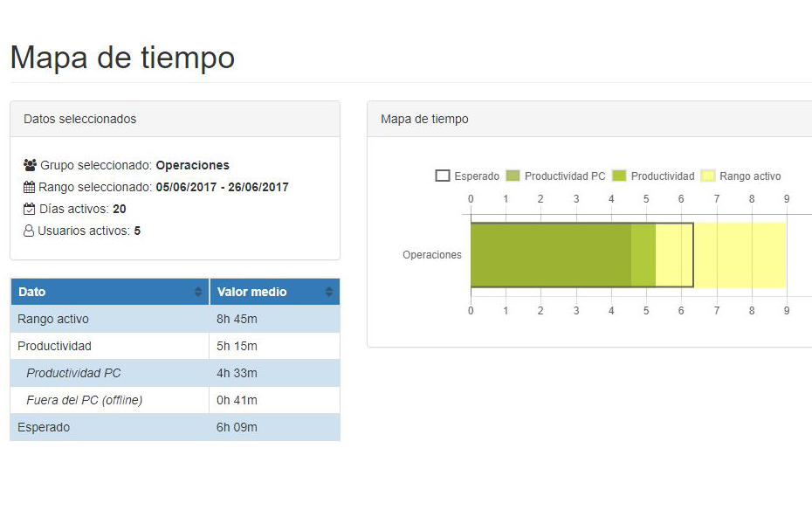Click the user icon beside Usuarios activos
This screenshot has height=524, width=812.
29,231
